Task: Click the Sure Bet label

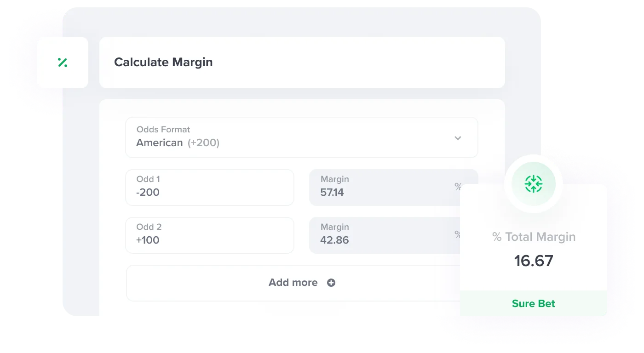Action: click(534, 303)
